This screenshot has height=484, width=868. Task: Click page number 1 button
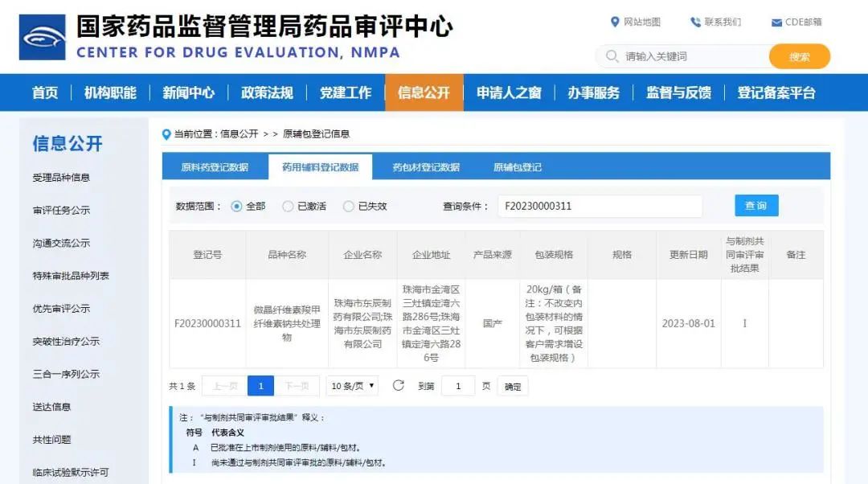click(x=260, y=386)
